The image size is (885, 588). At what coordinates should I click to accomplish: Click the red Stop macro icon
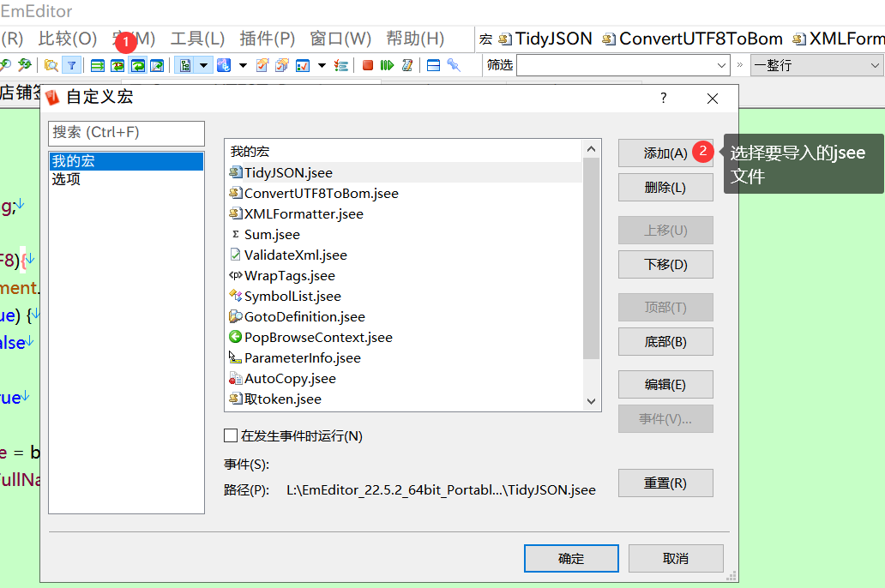pos(367,65)
